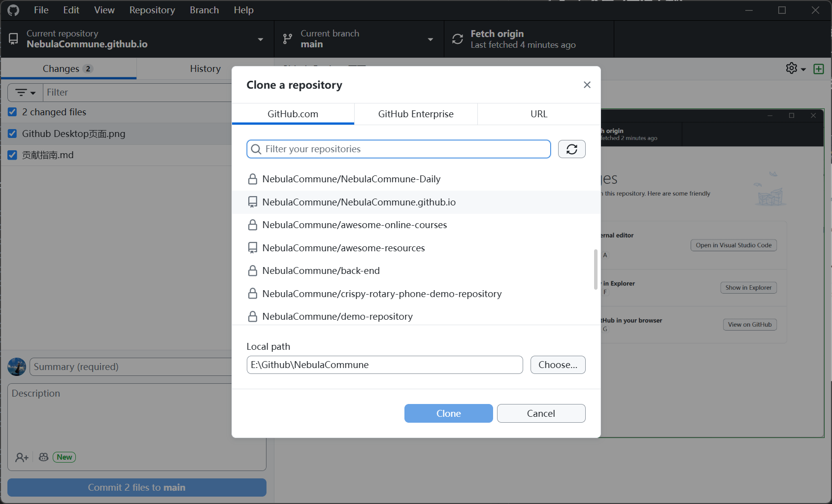Close the Clone a repository dialog
The image size is (832, 504).
[x=587, y=85]
